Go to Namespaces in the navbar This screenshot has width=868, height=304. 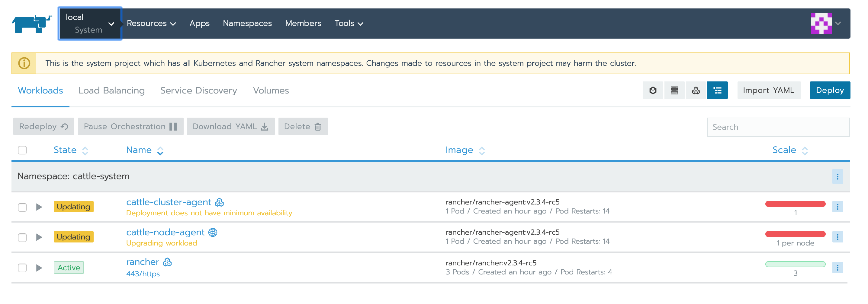(247, 24)
